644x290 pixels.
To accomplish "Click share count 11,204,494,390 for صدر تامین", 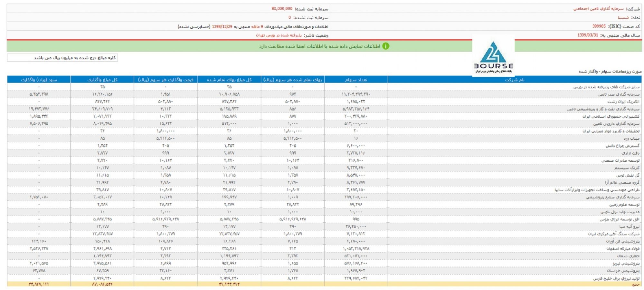I will pyautogui.click(x=356, y=94).
